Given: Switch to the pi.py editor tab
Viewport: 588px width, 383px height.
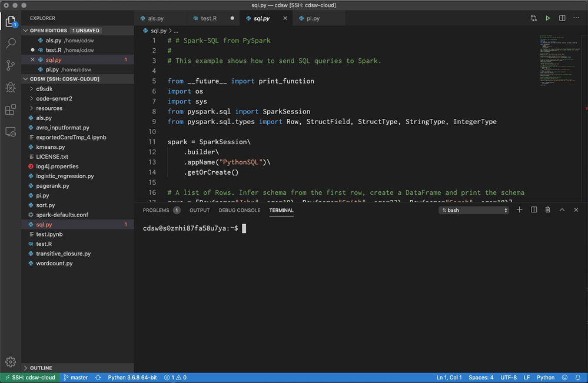Looking at the screenshot, I should click(x=313, y=18).
